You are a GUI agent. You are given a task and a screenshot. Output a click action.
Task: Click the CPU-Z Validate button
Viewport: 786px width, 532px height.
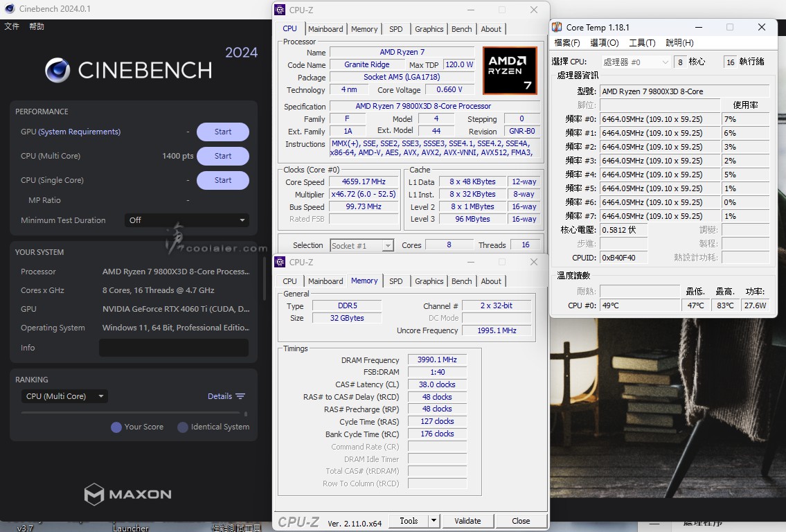467,521
